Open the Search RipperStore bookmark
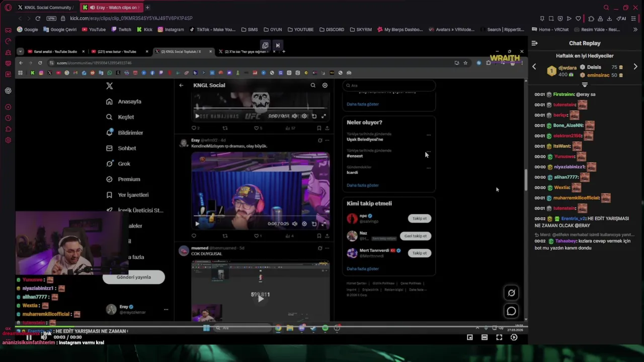Viewport: 644px width, 362px height. click(502, 30)
